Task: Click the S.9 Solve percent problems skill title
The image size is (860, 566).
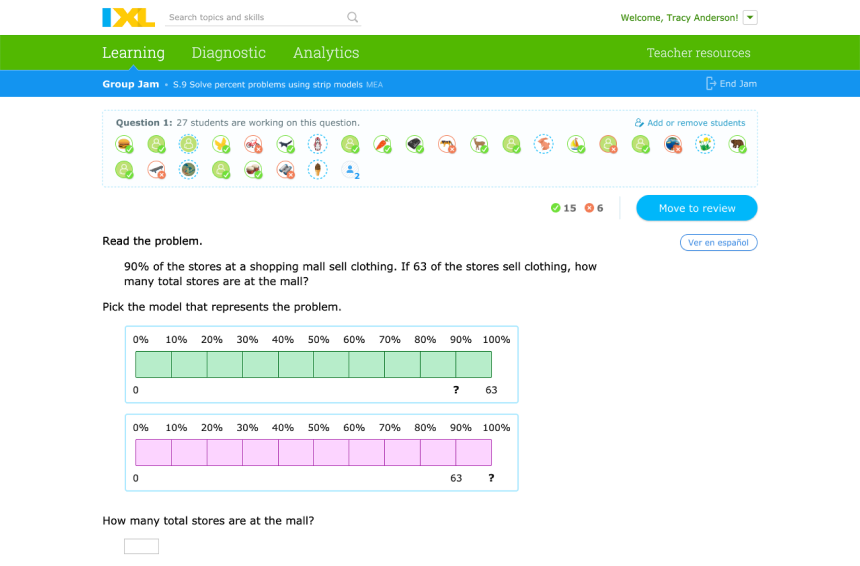Action: click(268, 84)
